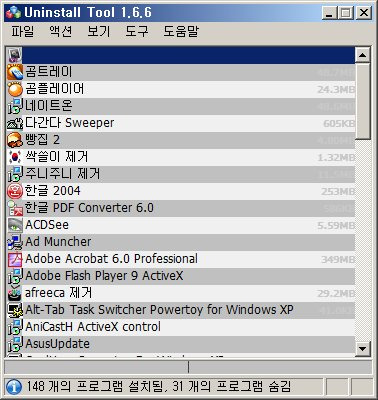Click the ACDSee eye icon
This screenshot has height=400, width=378.
click(x=15, y=225)
